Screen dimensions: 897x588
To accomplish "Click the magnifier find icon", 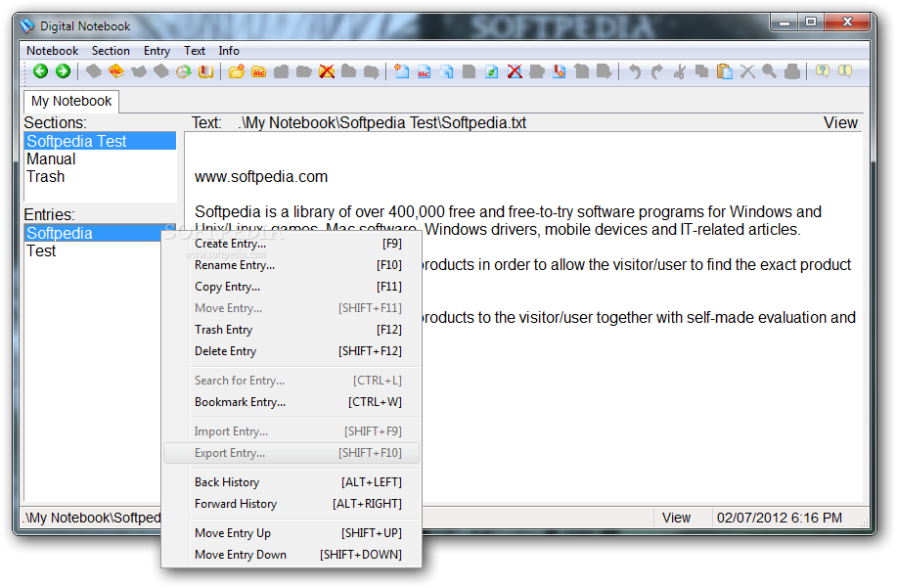I will [770, 72].
